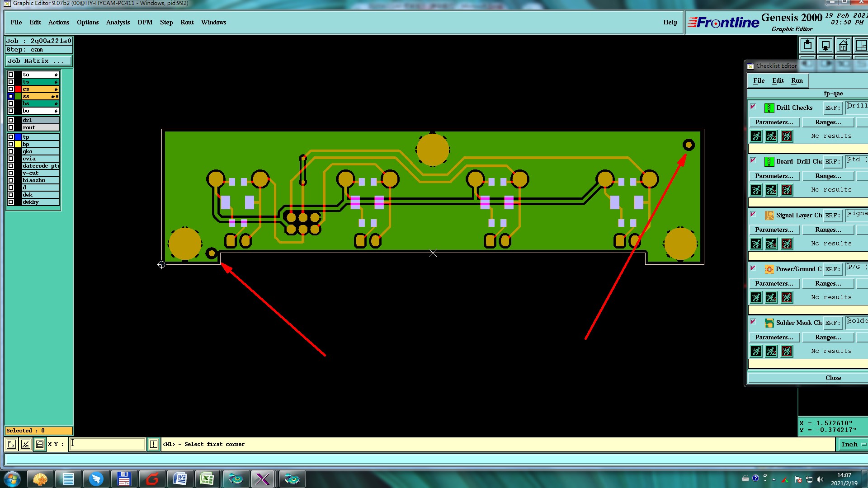Click the home view icon
The image size is (868, 488).
tap(843, 46)
